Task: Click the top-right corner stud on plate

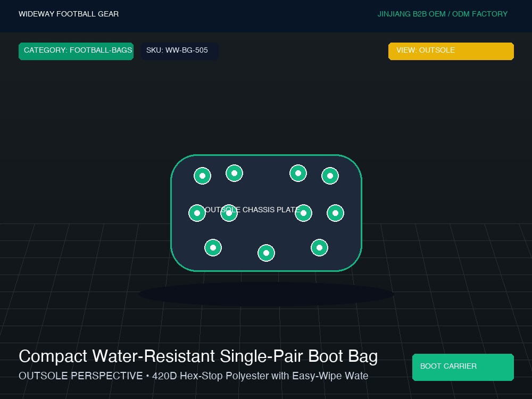Action: coord(330,176)
